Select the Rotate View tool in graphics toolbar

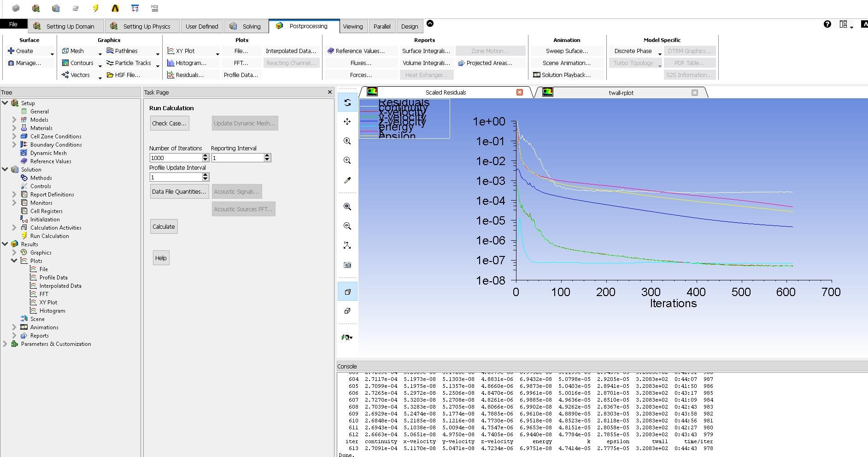coord(347,102)
